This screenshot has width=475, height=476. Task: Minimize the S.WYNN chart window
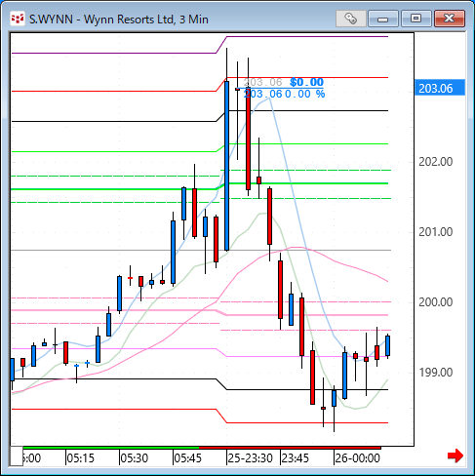pos(383,19)
